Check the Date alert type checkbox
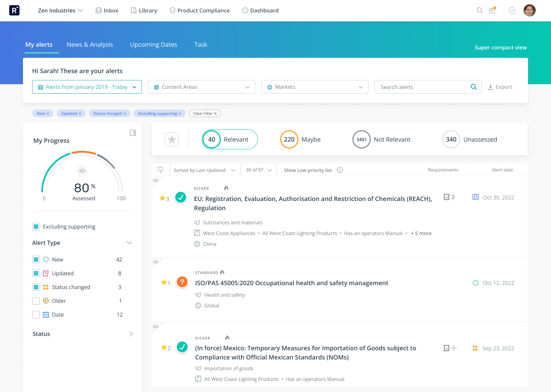The height and width of the screenshot is (392, 551). tap(36, 315)
